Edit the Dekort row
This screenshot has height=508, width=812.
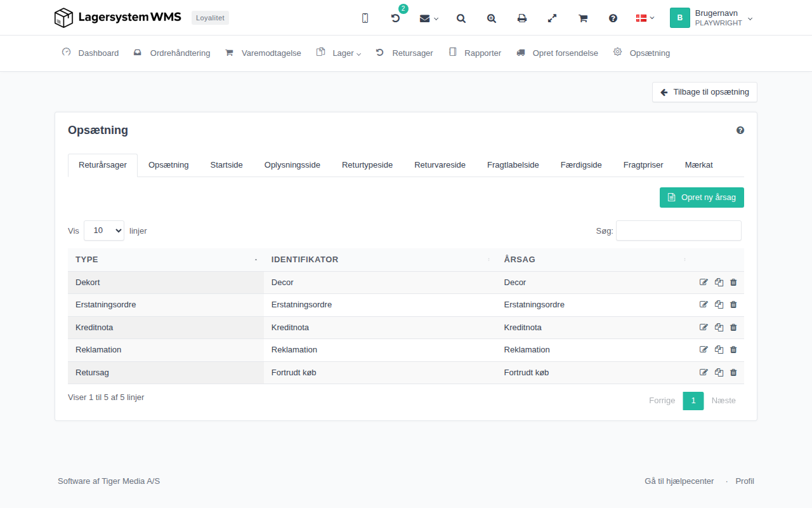tap(704, 283)
